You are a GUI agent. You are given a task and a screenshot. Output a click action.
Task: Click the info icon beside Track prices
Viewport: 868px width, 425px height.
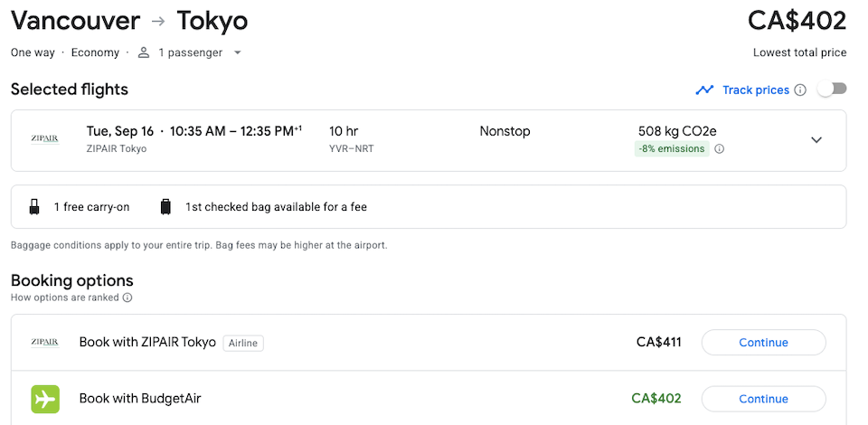point(800,90)
